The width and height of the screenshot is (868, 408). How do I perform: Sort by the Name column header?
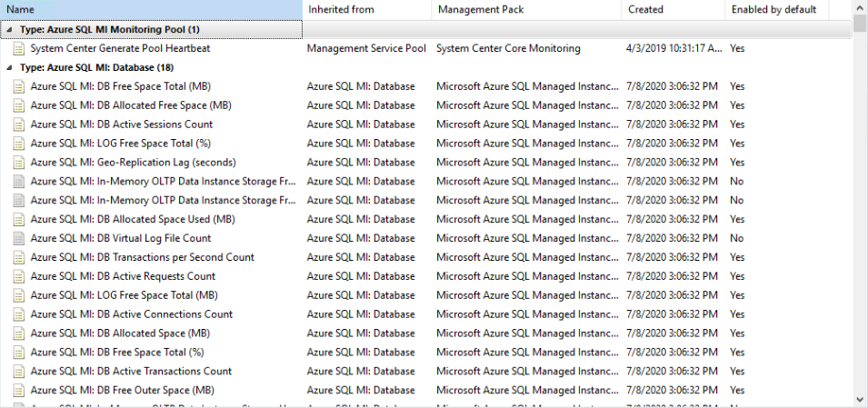(x=151, y=9)
